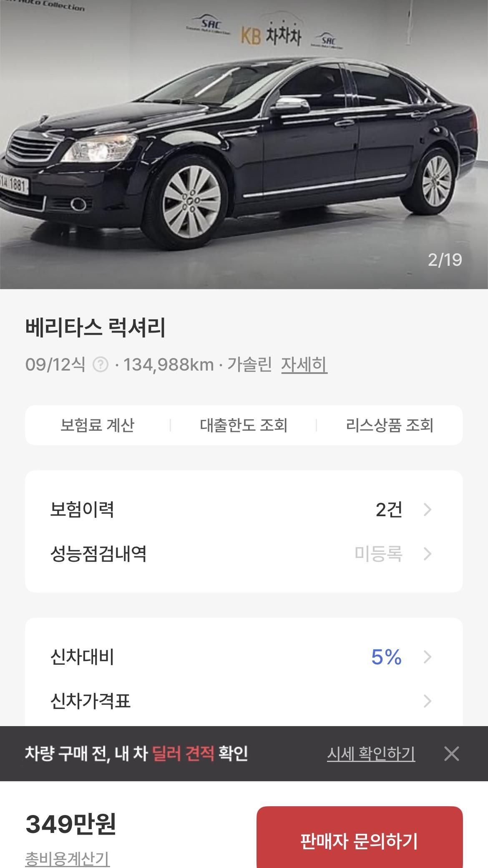Tap the 자세히 link
The width and height of the screenshot is (488, 868).
click(x=304, y=365)
